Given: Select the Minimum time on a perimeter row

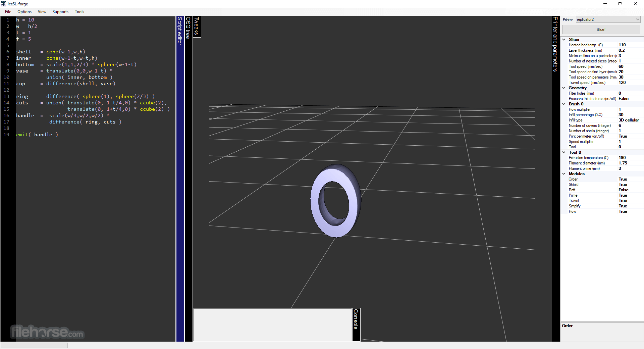Looking at the screenshot, I should click(602, 56).
